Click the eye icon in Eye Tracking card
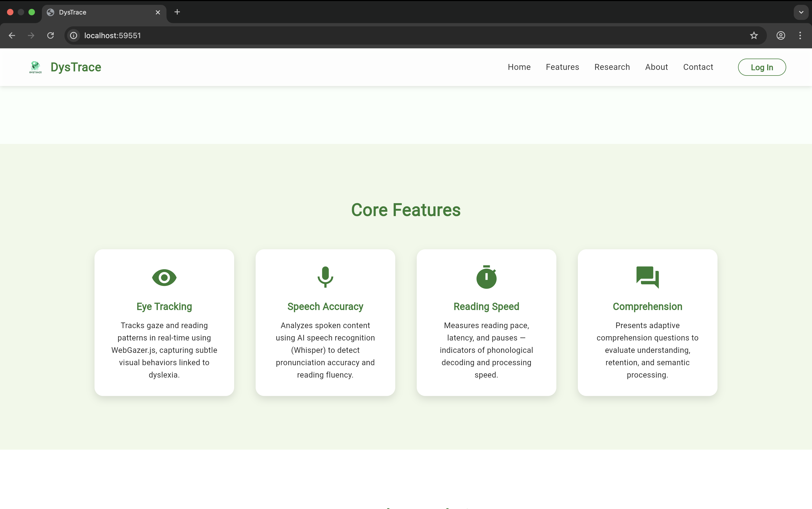Screen dimensions: 812x509 coord(164,277)
